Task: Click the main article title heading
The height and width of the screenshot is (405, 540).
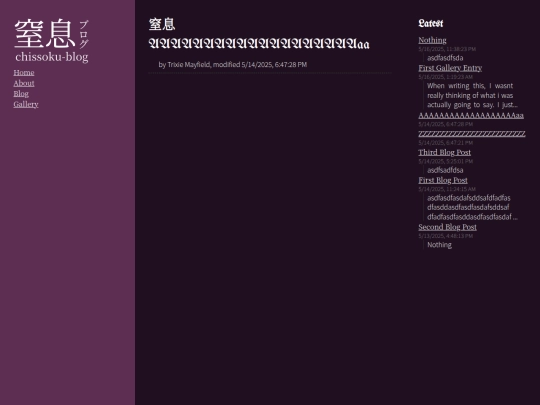Action: pyautogui.click(x=259, y=34)
